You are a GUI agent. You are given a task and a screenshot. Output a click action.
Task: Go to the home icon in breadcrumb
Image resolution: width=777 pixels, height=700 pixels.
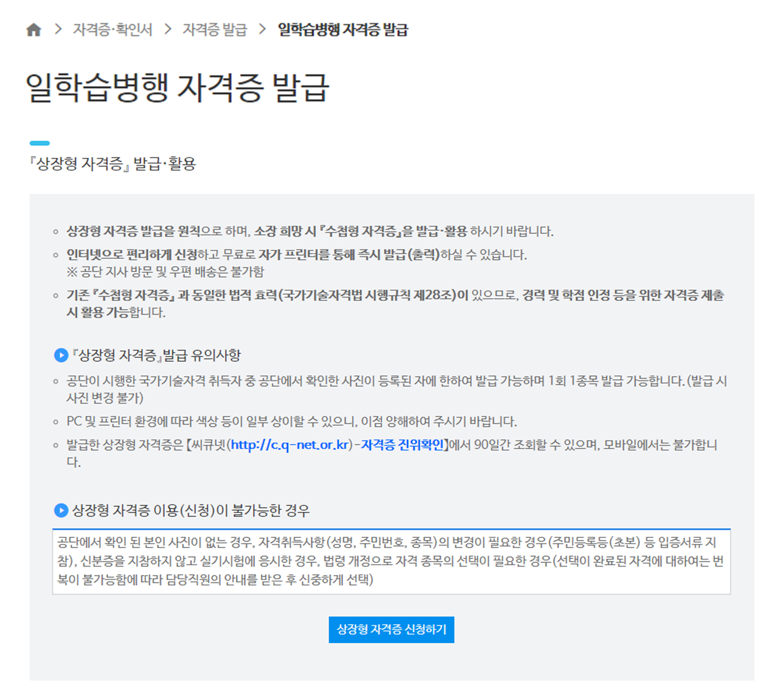click(34, 30)
